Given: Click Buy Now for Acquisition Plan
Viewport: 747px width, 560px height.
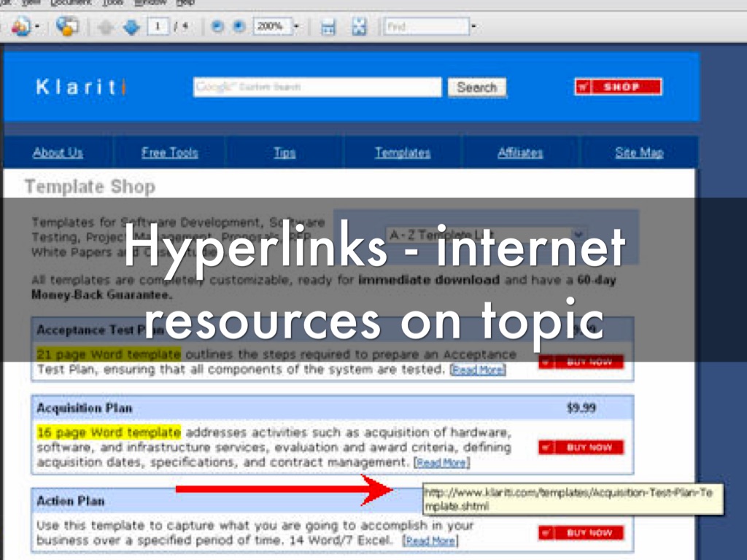Looking at the screenshot, I should (x=581, y=447).
